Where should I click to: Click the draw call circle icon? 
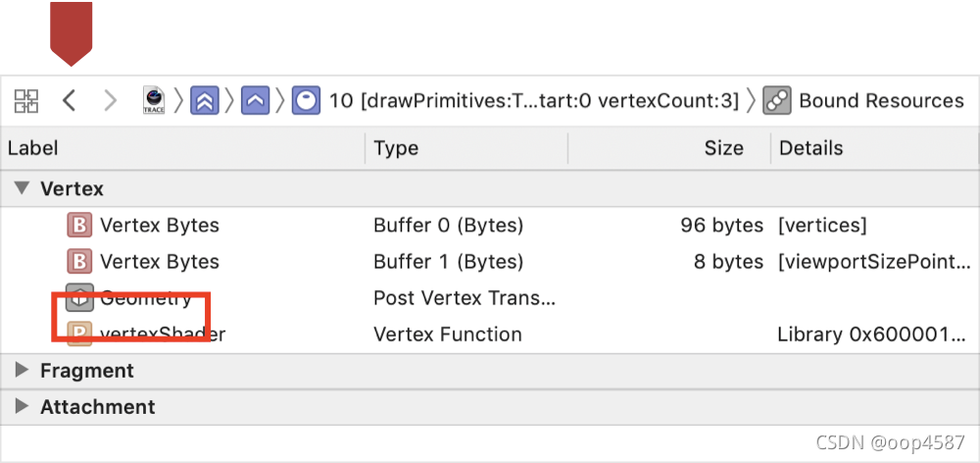click(306, 100)
